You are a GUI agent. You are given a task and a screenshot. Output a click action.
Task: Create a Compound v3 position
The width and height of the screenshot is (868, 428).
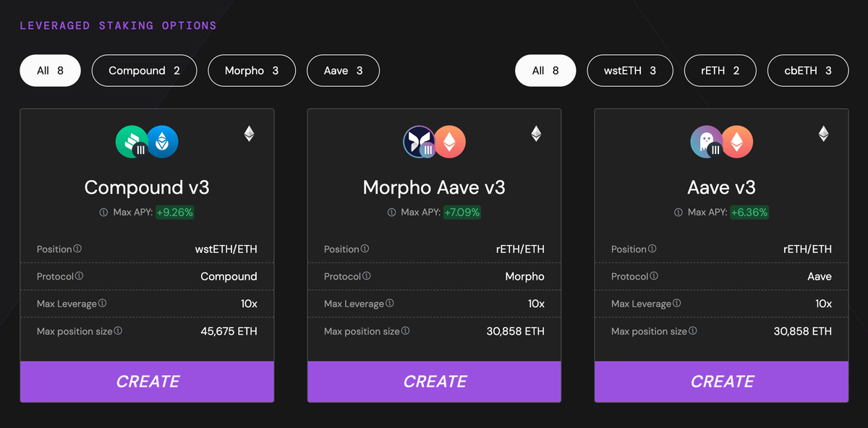(x=147, y=382)
